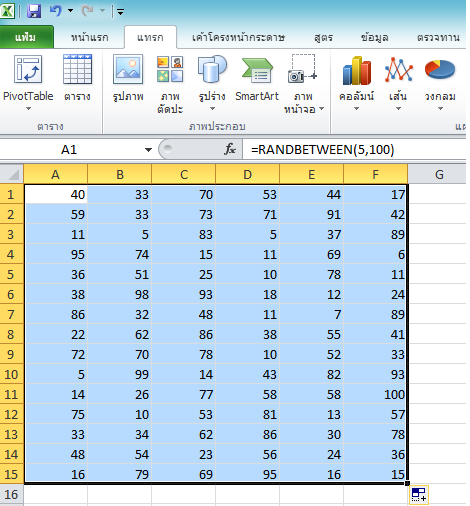Click the Auto Fill Options button
This screenshot has width=470, height=506.
419,494
